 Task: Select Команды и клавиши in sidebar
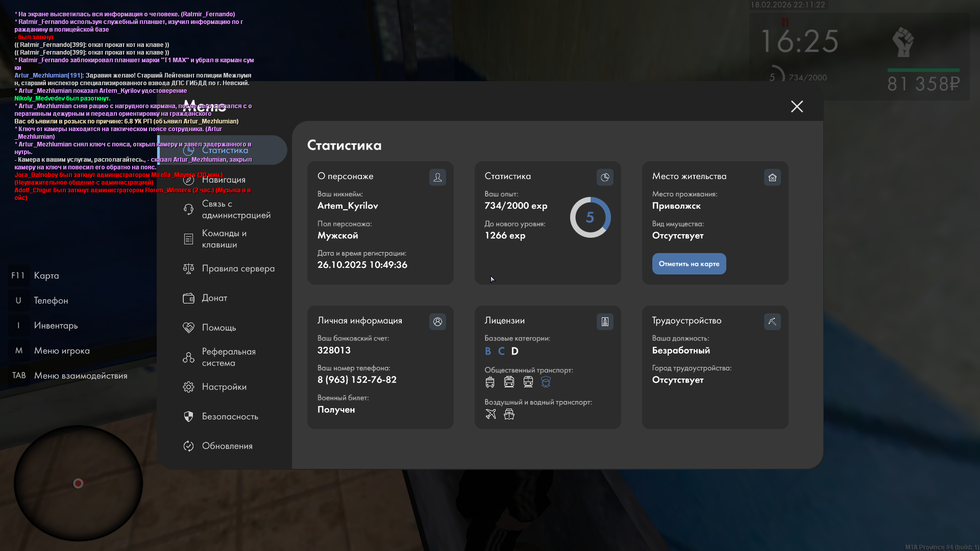tap(224, 239)
